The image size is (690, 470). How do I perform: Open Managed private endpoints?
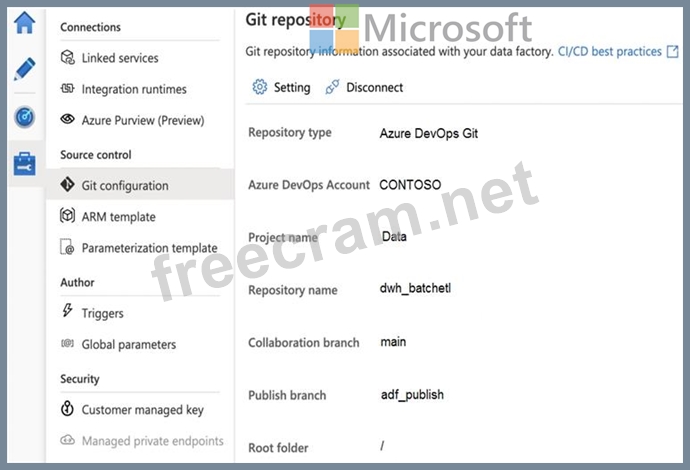coord(152,440)
